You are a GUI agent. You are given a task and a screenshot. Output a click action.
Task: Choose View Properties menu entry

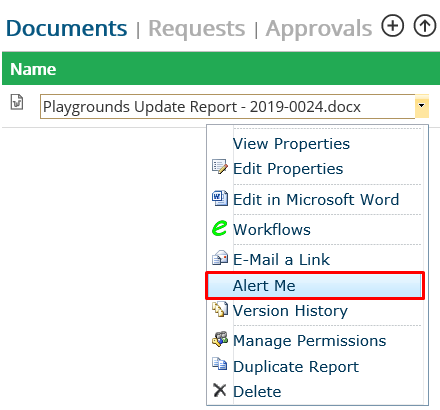(291, 144)
